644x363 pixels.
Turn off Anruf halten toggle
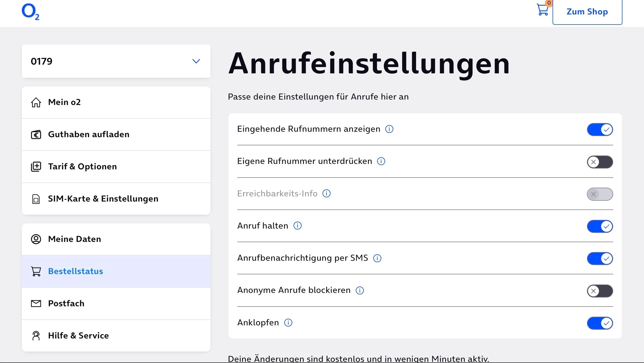pyautogui.click(x=600, y=226)
